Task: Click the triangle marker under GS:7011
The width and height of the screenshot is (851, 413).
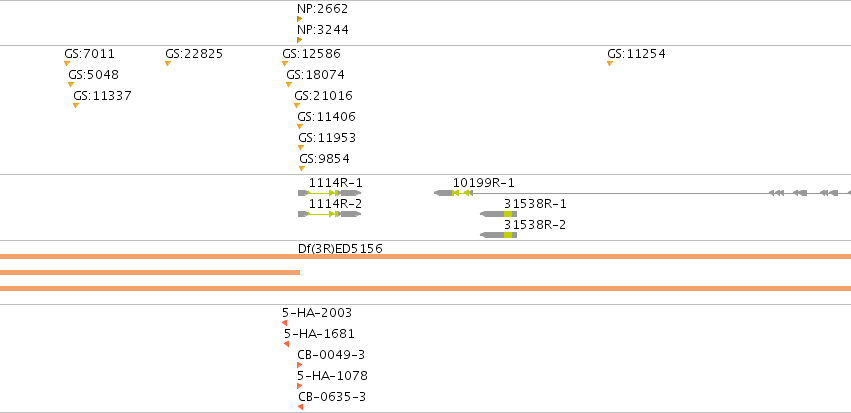Action: coord(67,63)
